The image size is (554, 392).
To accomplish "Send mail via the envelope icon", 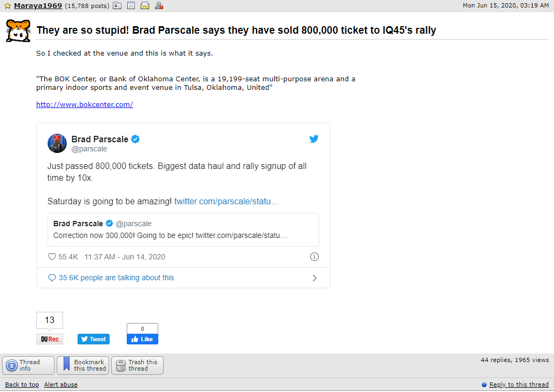I will pos(145,6).
